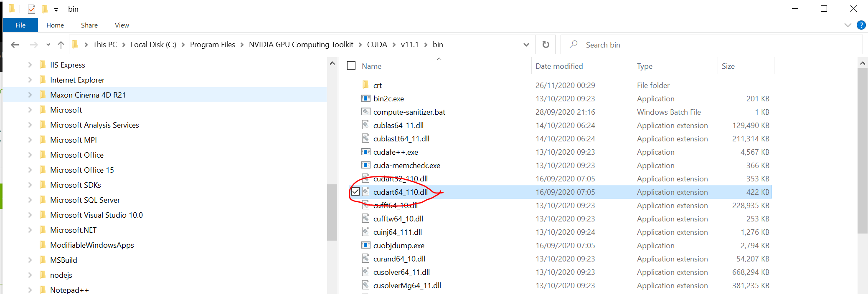Select the Microsoft Visual Studio 10.0 folder
This screenshot has height=294, width=868.
96,215
